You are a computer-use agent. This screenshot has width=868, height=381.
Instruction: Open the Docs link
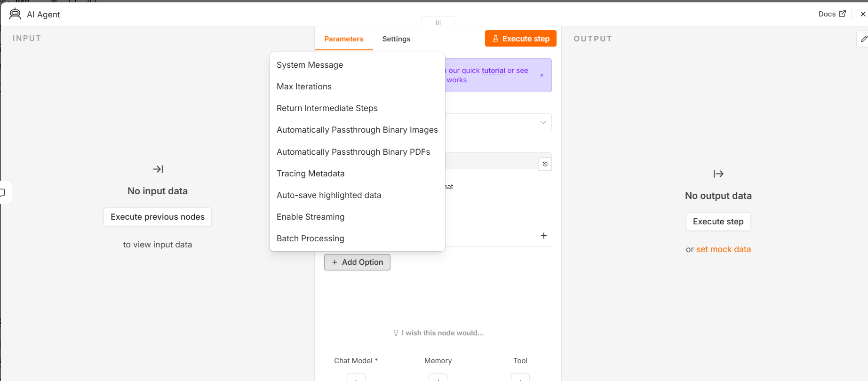(832, 14)
